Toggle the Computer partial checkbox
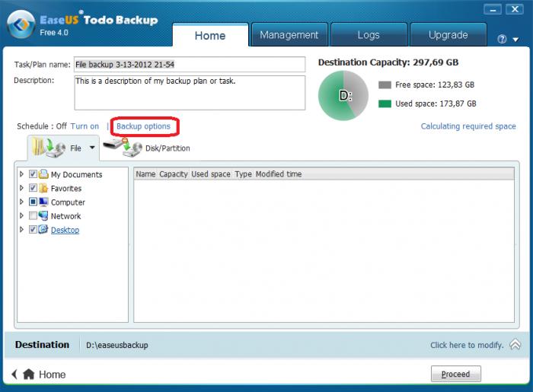The height and width of the screenshot is (392, 533). (33, 202)
